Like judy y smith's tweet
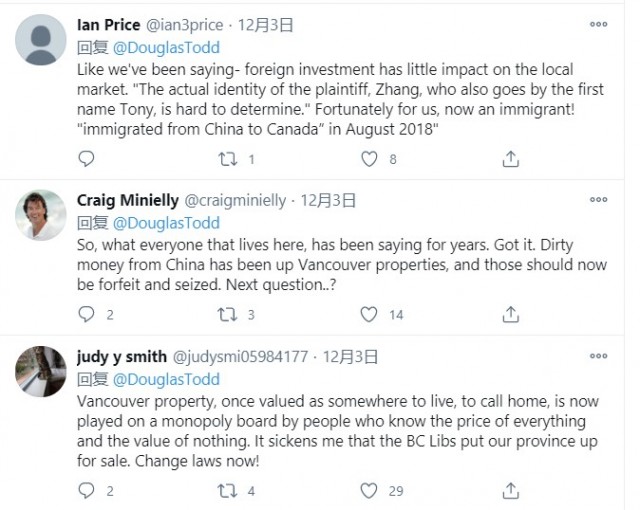The image size is (640, 510). (370, 491)
